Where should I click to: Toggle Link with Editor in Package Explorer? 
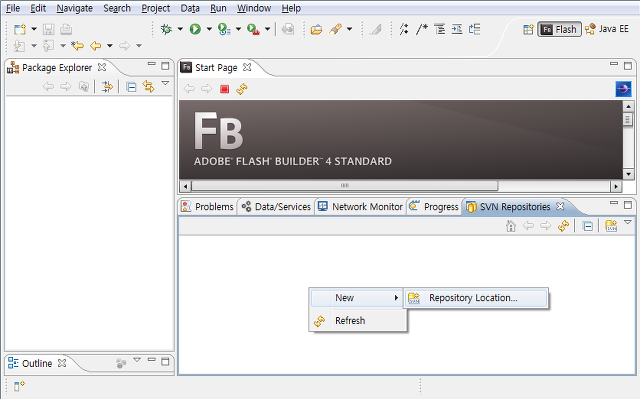[148, 86]
